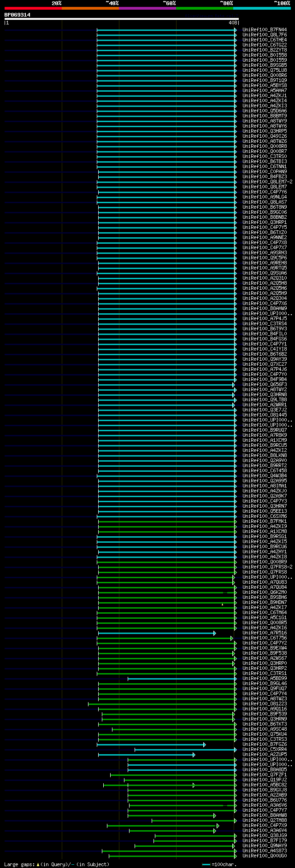Choose the UniRef100_Q656F3 entry

[x=265, y=385]
